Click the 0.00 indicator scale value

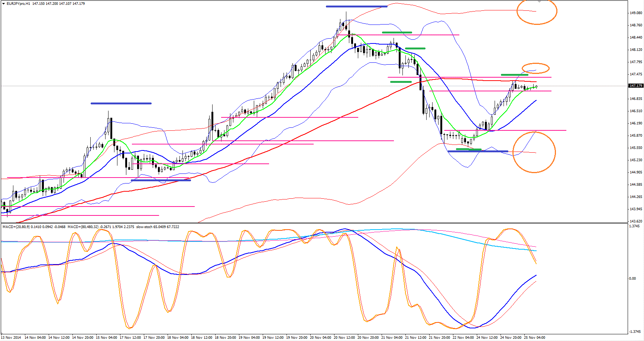[x=632, y=279]
